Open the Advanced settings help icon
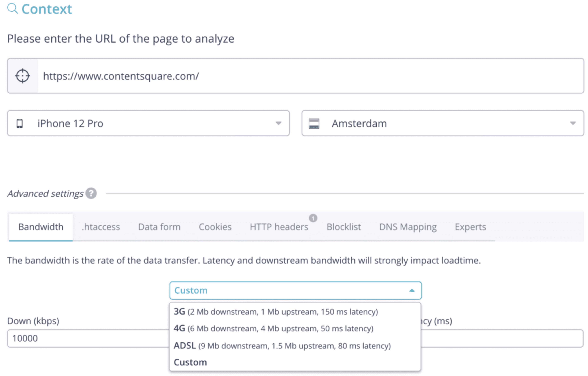The image size is (588, 376). pos(91,193)
